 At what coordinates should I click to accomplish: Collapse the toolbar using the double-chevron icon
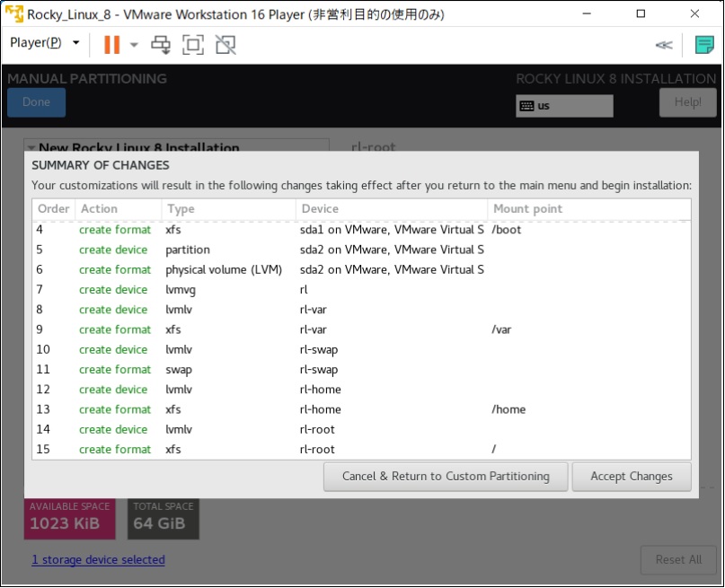point(663,45)
